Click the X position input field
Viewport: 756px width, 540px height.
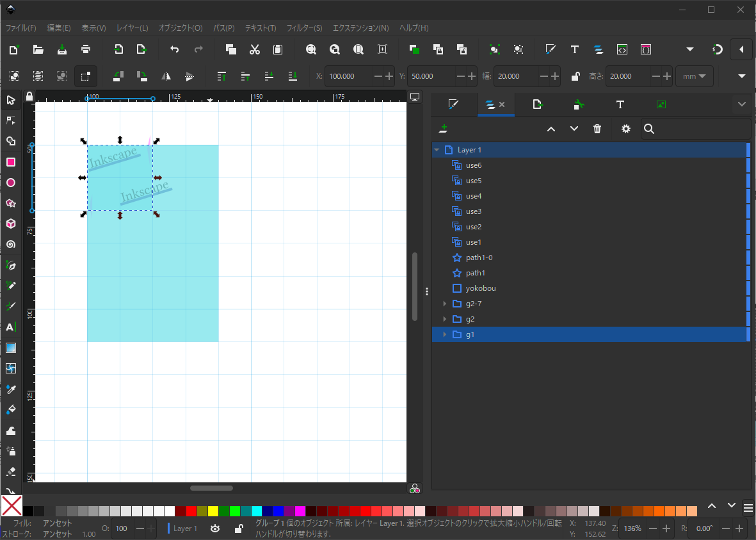click(349, 76)
